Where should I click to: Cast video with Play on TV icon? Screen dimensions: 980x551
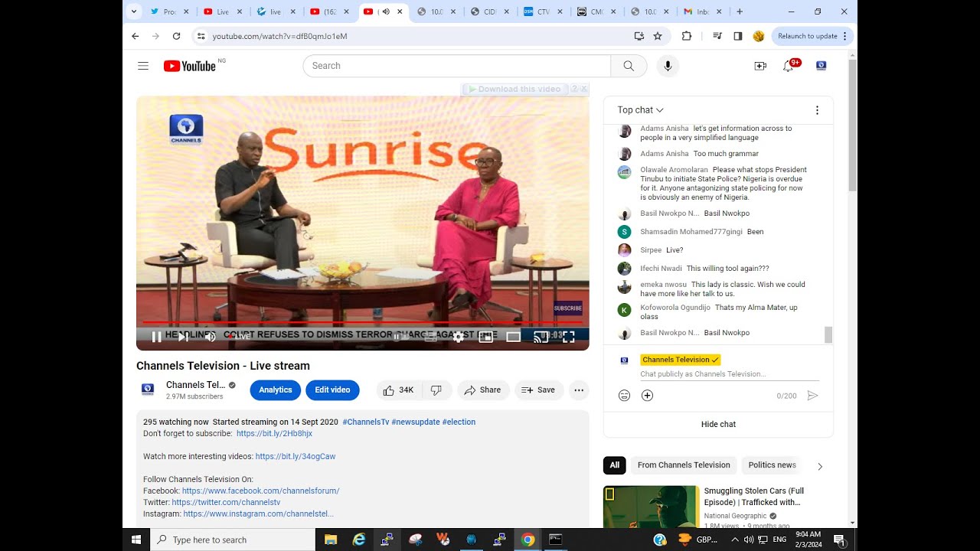[541, 337]
